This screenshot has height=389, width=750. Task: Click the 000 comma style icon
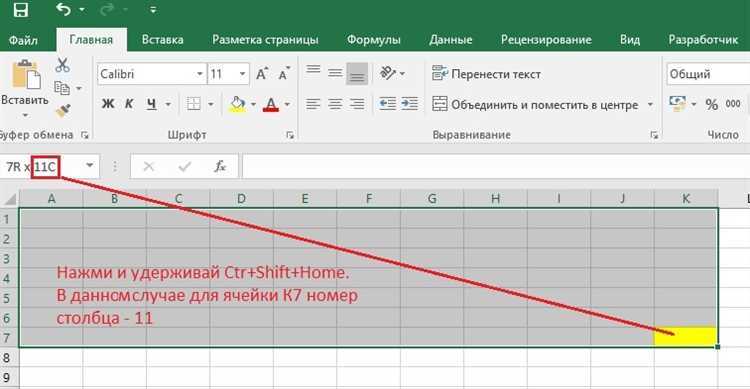coord(733,104)
